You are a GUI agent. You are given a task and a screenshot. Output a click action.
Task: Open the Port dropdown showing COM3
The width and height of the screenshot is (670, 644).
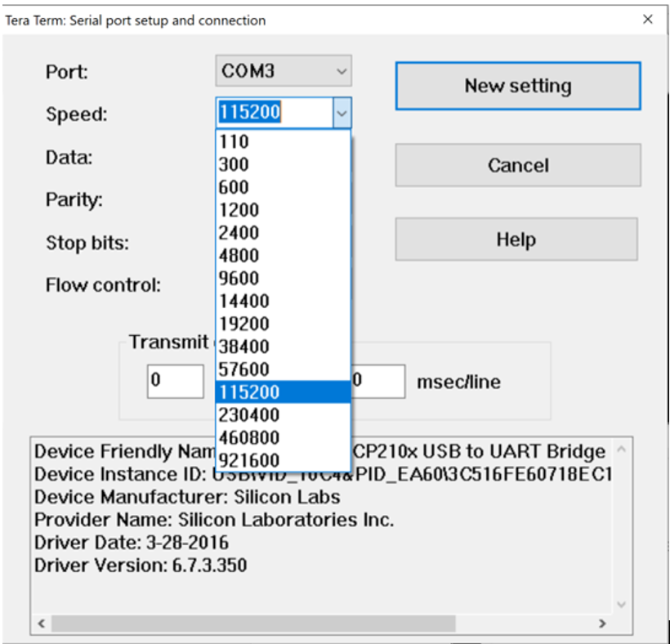pos(282,71)
